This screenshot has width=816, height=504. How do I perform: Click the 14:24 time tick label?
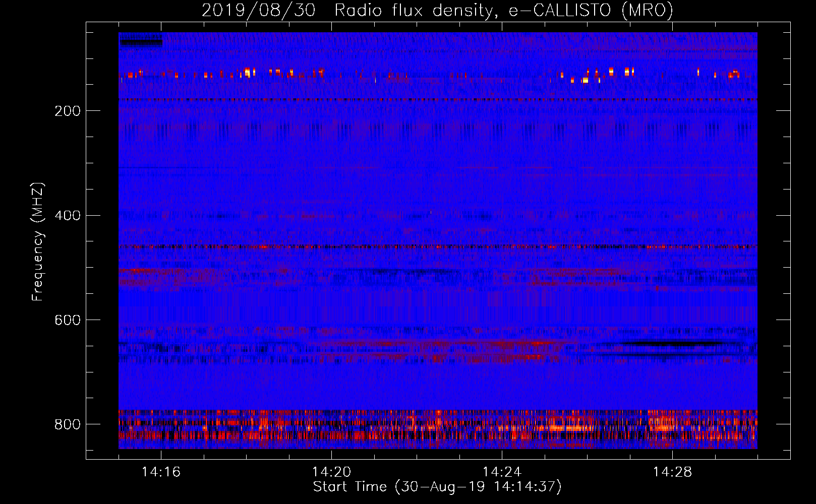[502, 472]
